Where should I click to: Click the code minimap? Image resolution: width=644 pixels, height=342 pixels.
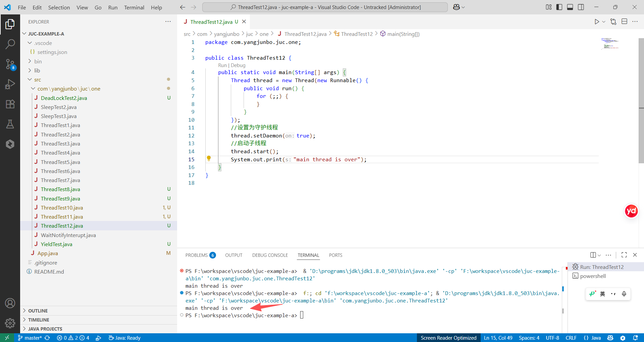pyautogui.click(x=610, y=44)
